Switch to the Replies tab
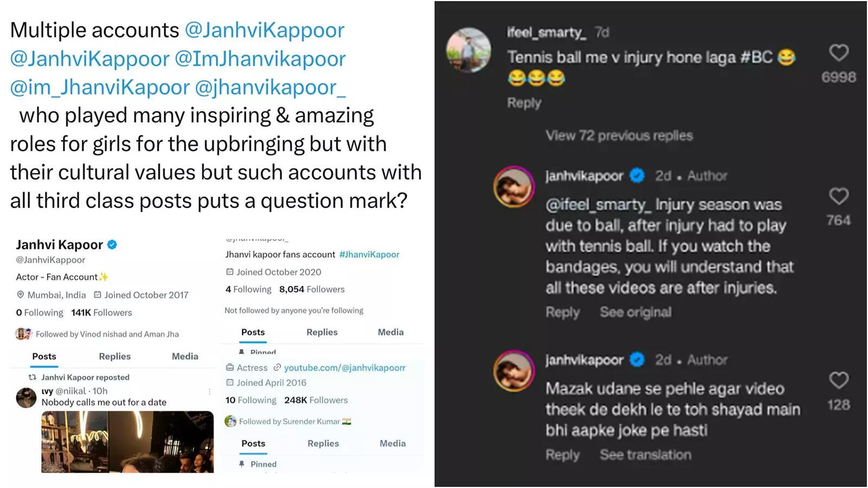The width and height of the screenshot is (868, 488). pyautogui.click(x=114, y=356)
